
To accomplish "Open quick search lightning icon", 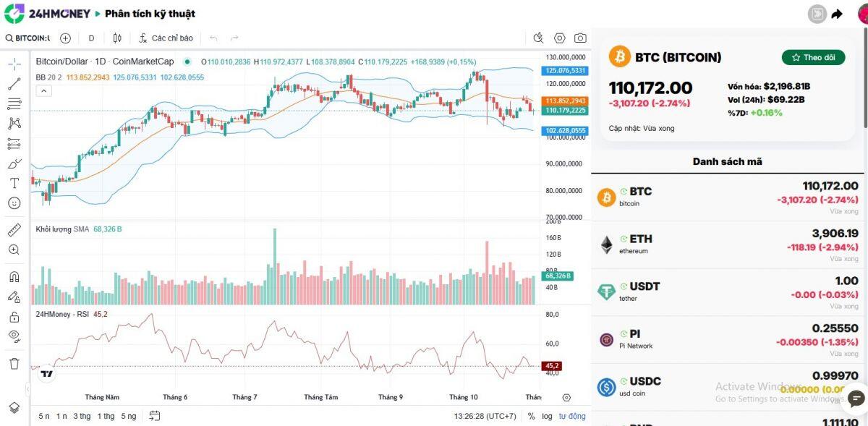I will point(538,38).
